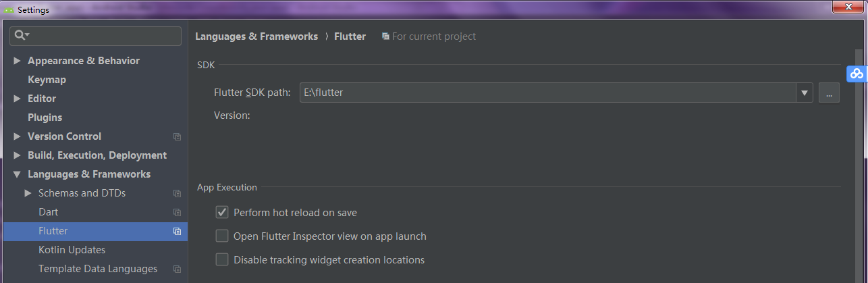The width and height of the screenshot is (868, 283).
Task: Click the Android Studio icon in title bar
Action: pos(9,10)
